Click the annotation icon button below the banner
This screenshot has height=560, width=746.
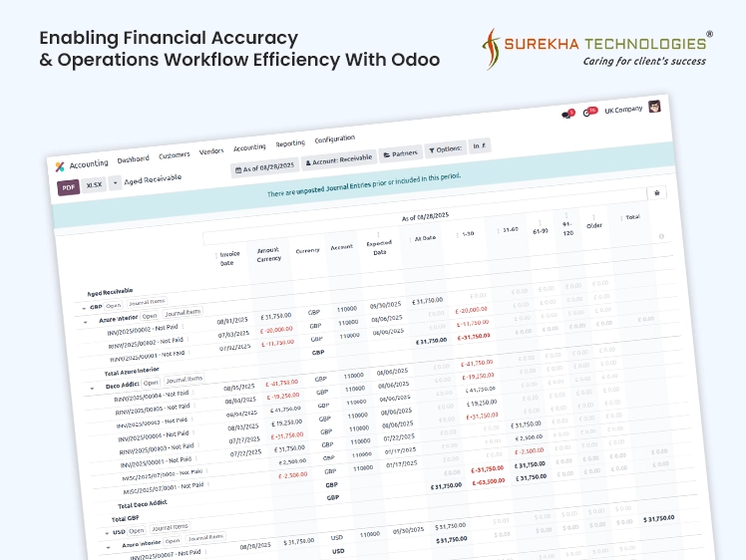[657, 193]
